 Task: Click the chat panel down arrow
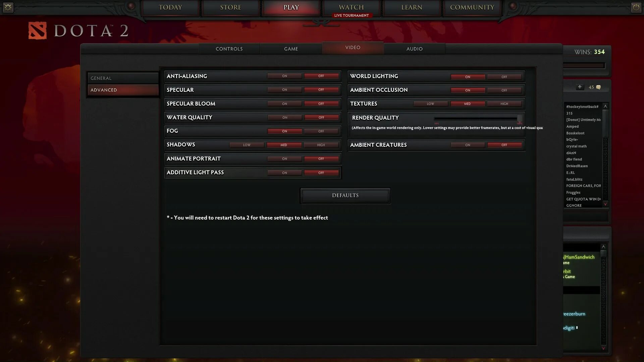coord(603,348)
